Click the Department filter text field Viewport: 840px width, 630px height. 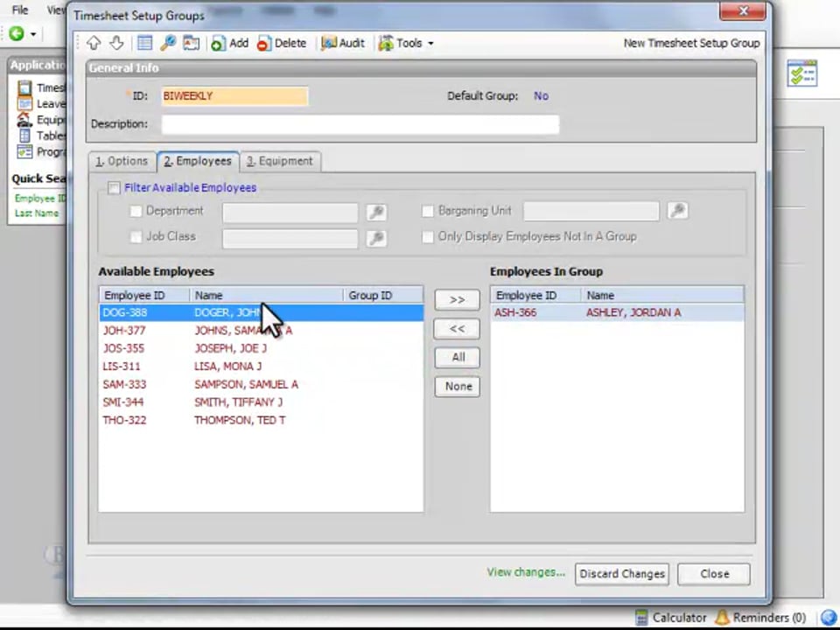pyautogui.click(x=290, y=212)
